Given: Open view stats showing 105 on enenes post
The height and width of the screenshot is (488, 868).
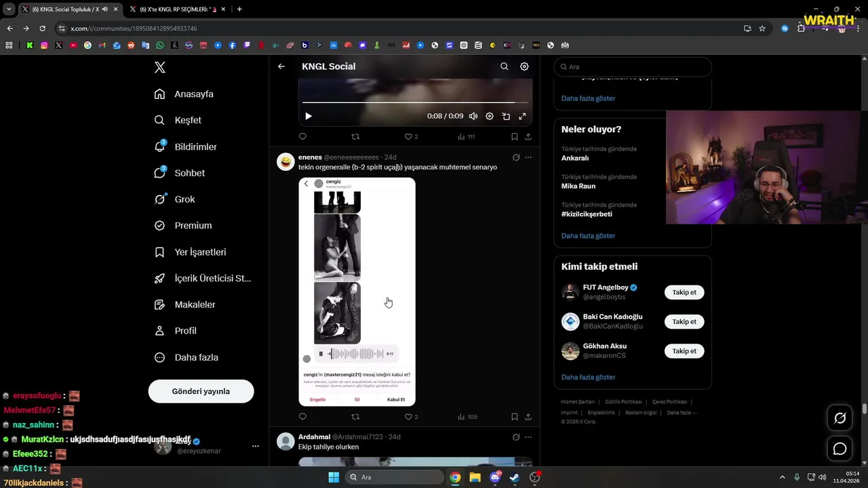Looking at the screenshot, I should pyautogui.click(x=468, y=417).
